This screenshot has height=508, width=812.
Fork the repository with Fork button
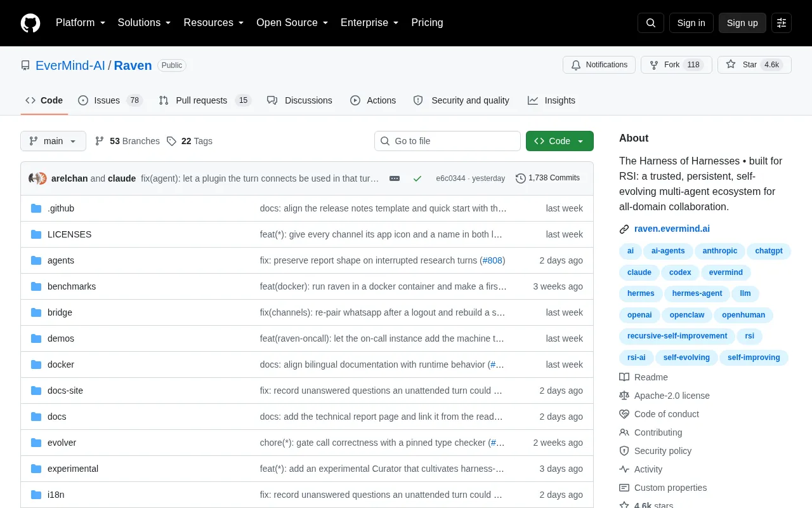coord(676,65)
